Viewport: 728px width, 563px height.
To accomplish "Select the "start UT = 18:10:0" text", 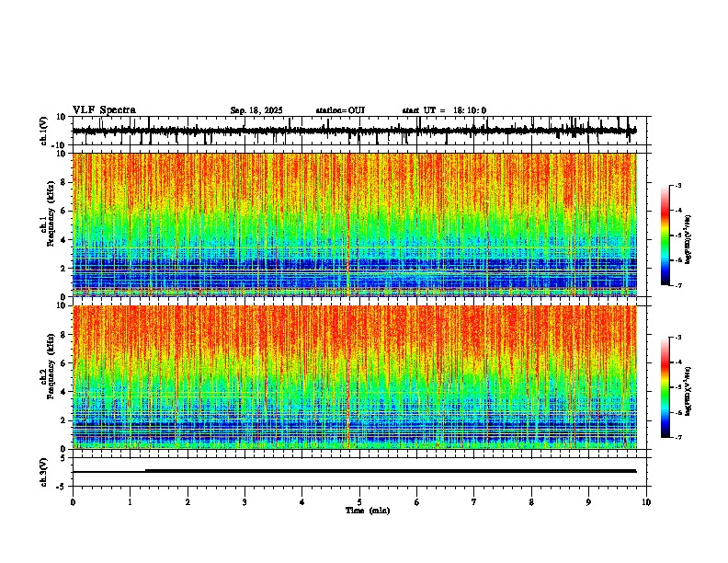I will click(444, 110).
